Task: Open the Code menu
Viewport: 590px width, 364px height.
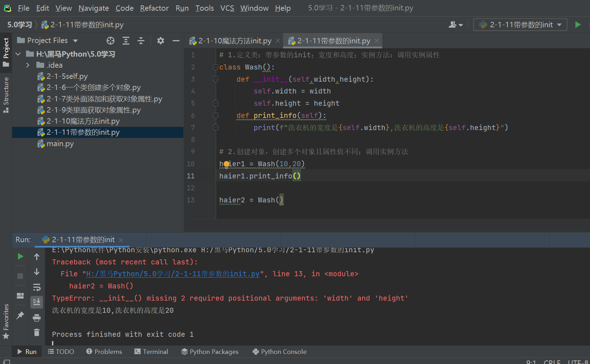Action: (x=124, y=8)
